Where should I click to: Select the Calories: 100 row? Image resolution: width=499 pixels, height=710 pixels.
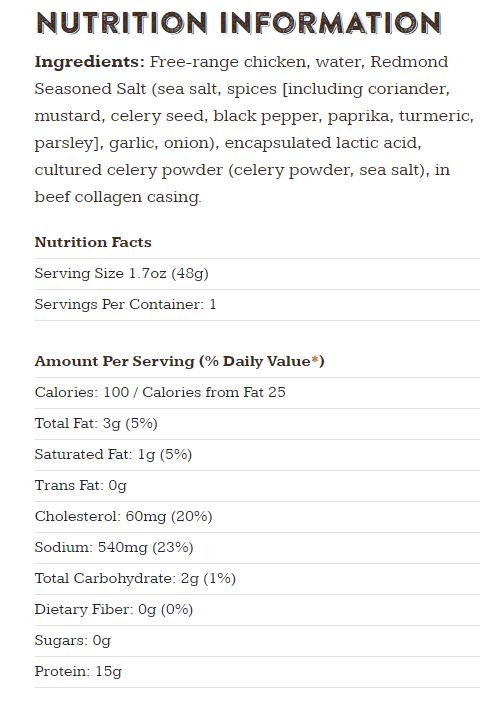click(x=257, y=393)
